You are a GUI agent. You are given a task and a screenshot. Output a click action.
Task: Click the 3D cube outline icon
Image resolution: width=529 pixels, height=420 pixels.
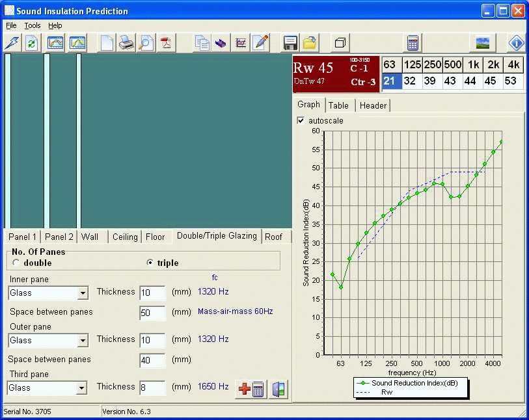point(340,43)
